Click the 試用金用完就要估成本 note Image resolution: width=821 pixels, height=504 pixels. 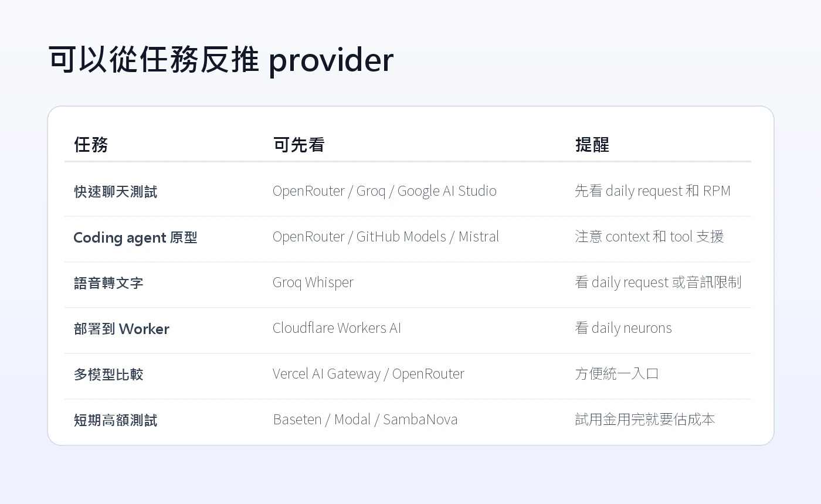(645, 420)
